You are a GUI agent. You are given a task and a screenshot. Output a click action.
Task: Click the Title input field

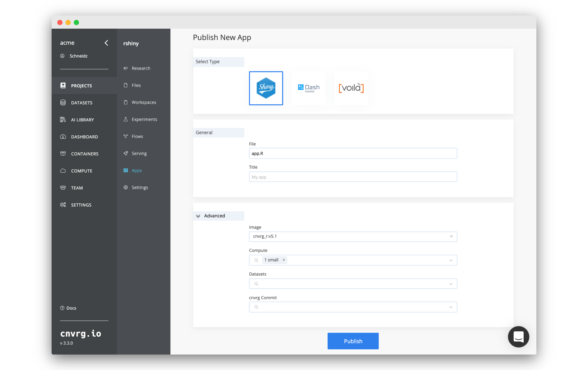[x=353, y=177]
